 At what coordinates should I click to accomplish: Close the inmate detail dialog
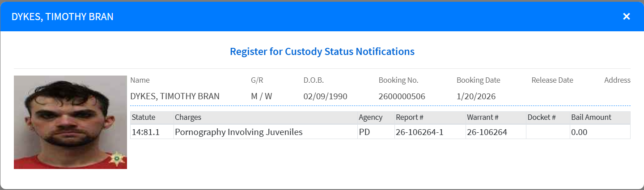[x=626, y=17]
